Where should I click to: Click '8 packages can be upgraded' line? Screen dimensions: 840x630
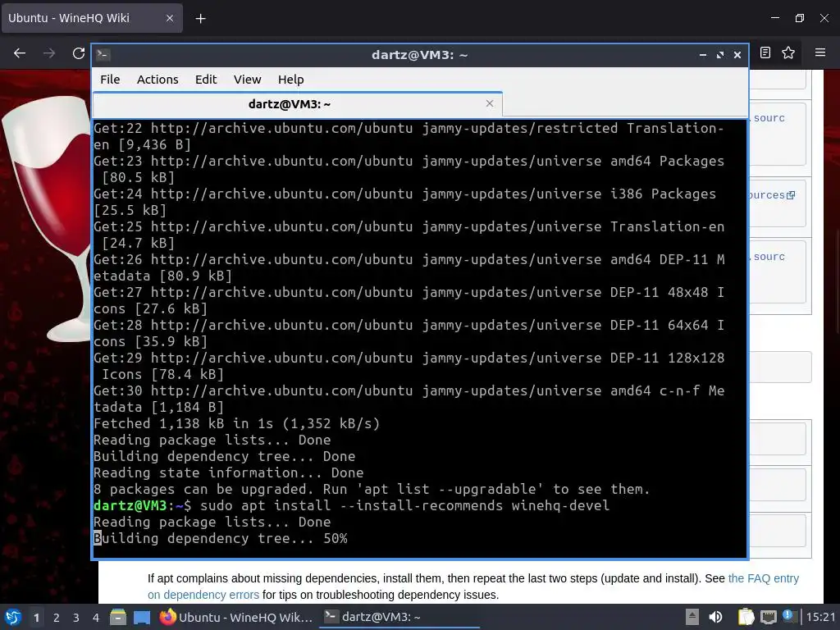[x=372, y=489]
